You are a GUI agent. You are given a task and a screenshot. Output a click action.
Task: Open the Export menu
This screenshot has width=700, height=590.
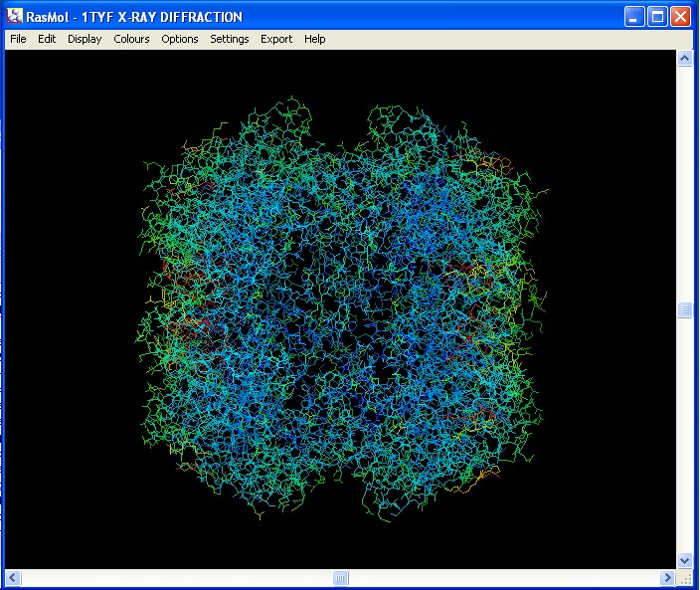coord(276,39)
